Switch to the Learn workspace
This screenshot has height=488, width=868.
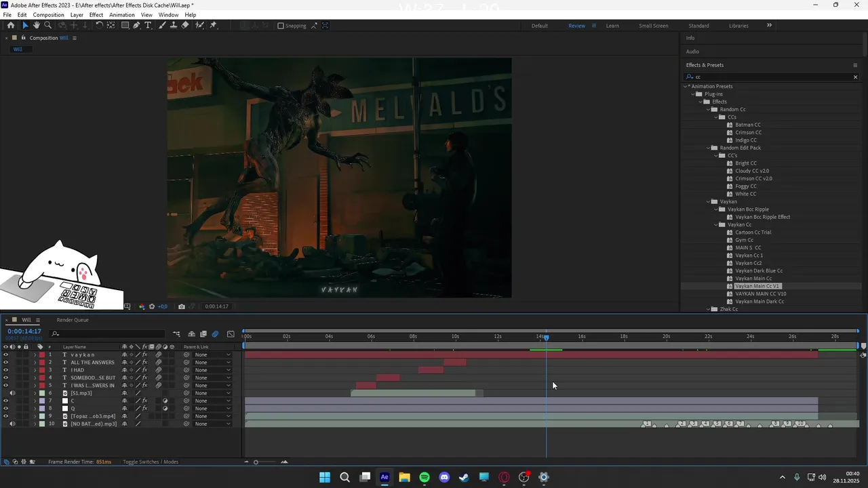click(x=612, y=26)
